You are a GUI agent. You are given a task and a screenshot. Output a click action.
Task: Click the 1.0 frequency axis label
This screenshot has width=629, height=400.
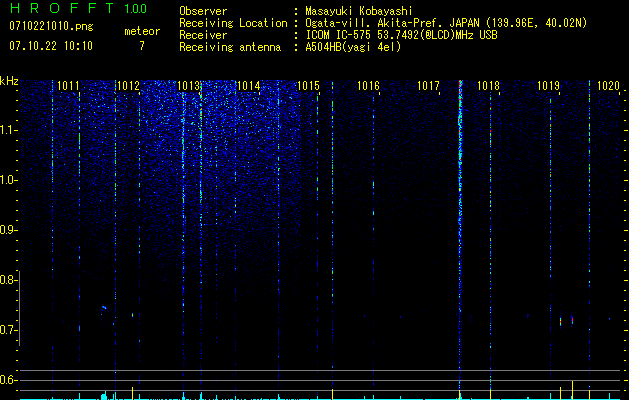(8, 180)
